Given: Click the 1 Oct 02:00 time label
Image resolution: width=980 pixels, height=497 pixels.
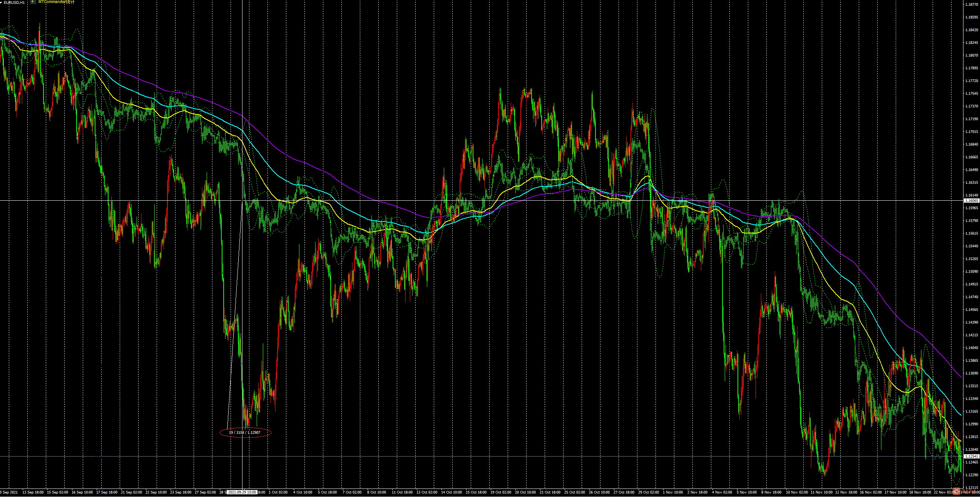Looking at the screenshot, I should tap(278, 492).
